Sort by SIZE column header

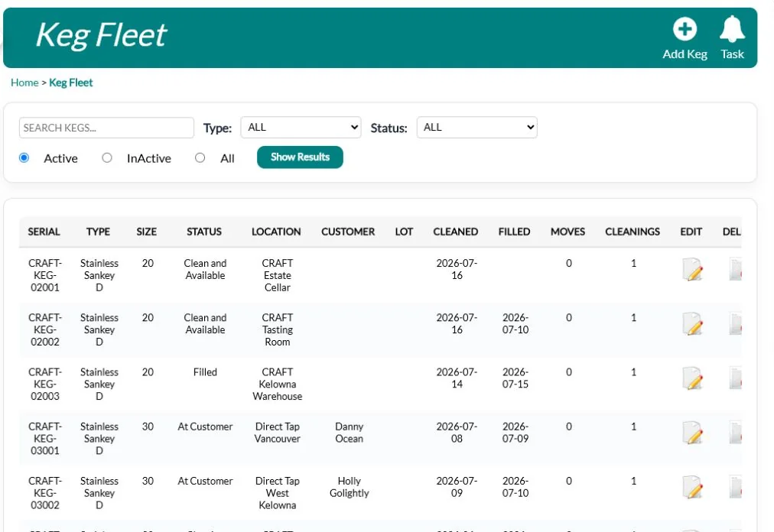[x=147, y=232]
